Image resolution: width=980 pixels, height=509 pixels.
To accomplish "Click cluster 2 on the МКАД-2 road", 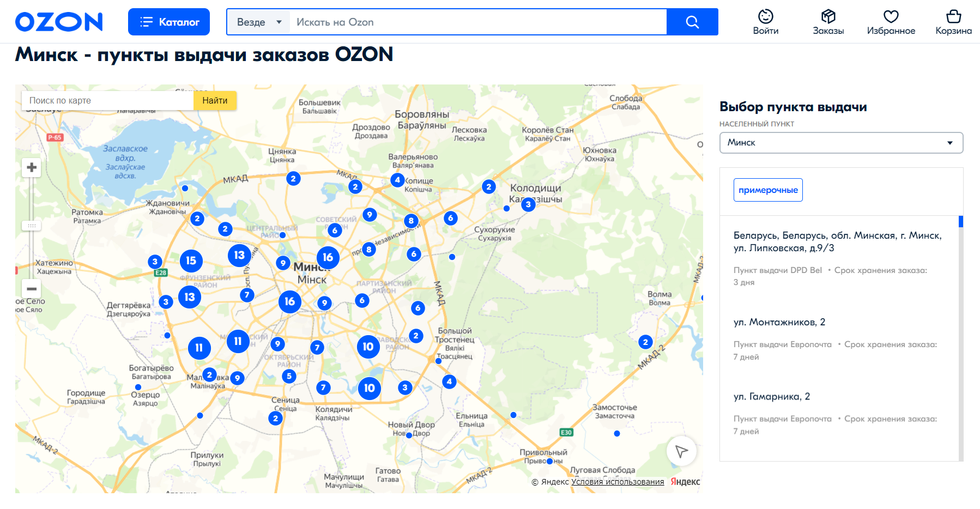I will tap(645, 342).
